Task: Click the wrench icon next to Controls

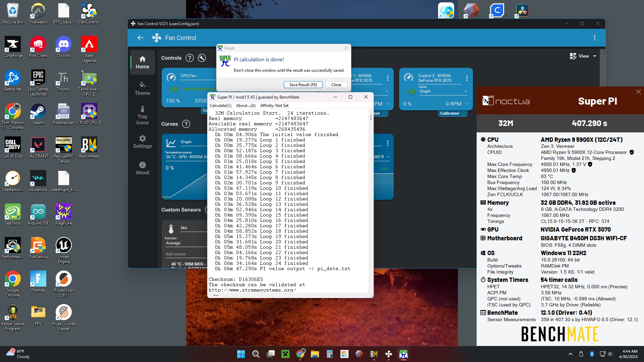Action: tap(202, 58)
